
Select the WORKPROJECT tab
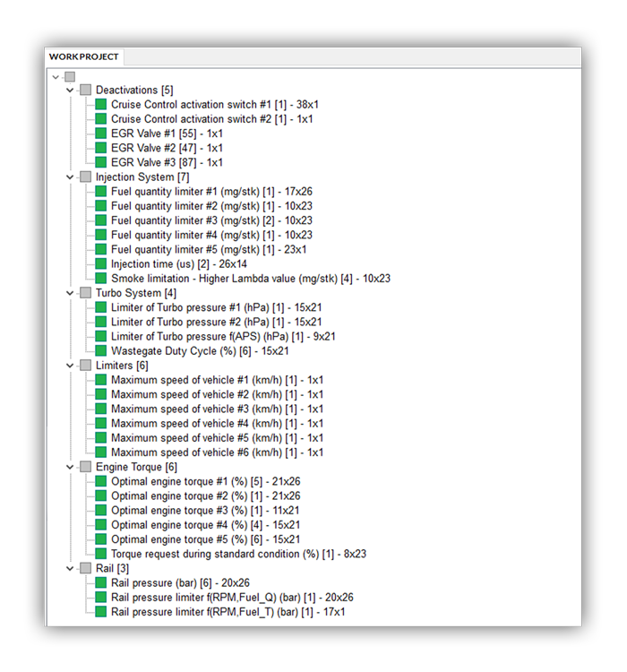coord(83,56)
